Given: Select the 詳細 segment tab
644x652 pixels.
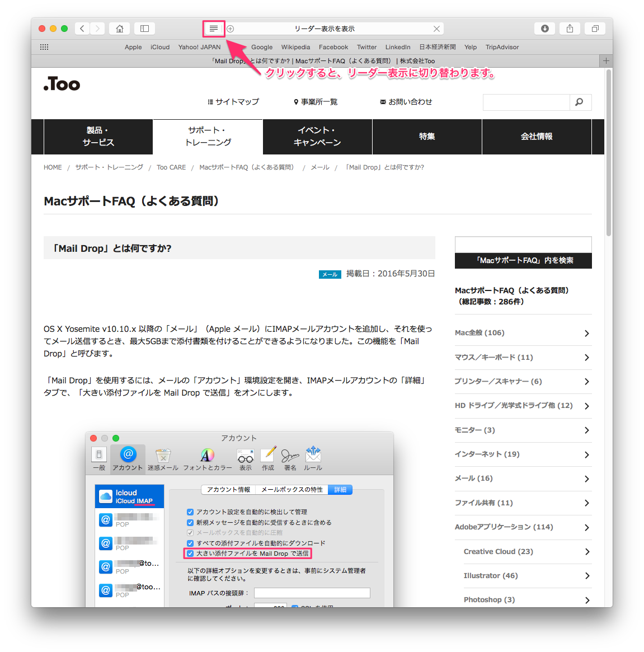Looking at the screenshot, I should 340,490.
